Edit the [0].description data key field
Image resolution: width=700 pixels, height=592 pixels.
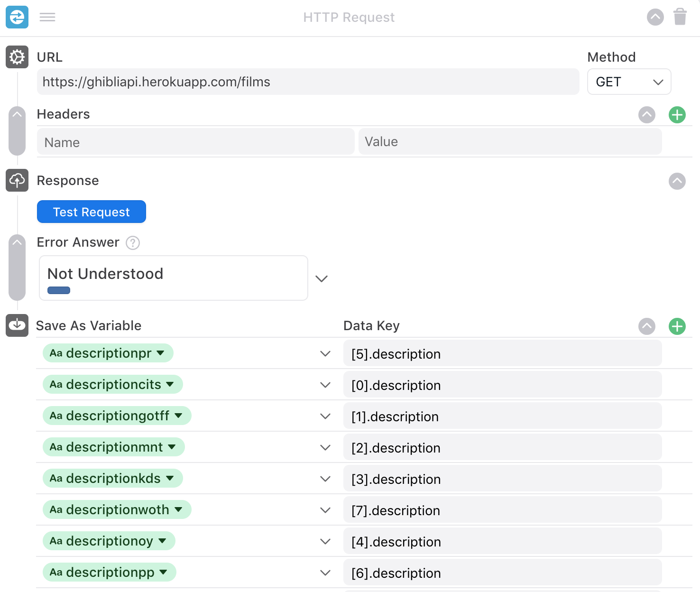502,385
